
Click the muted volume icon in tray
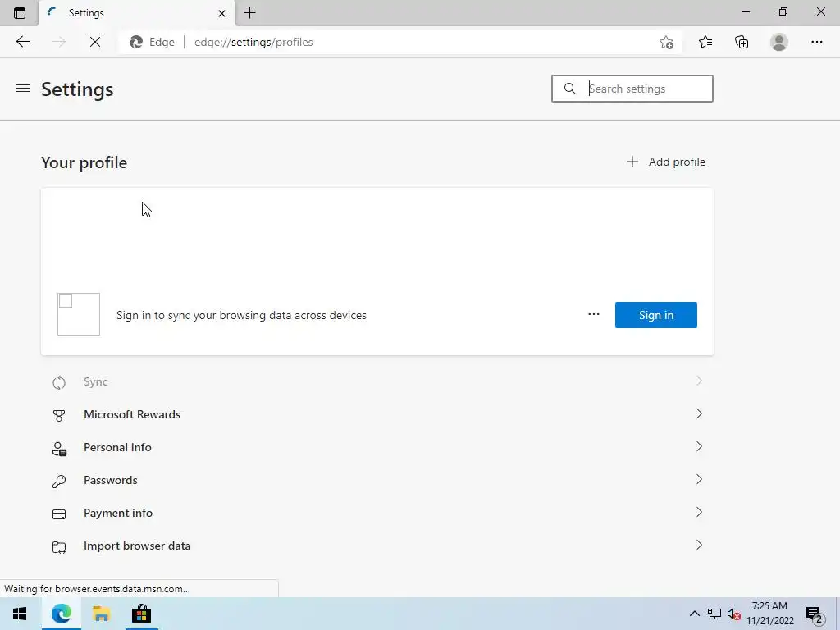(x=733, y=614)
